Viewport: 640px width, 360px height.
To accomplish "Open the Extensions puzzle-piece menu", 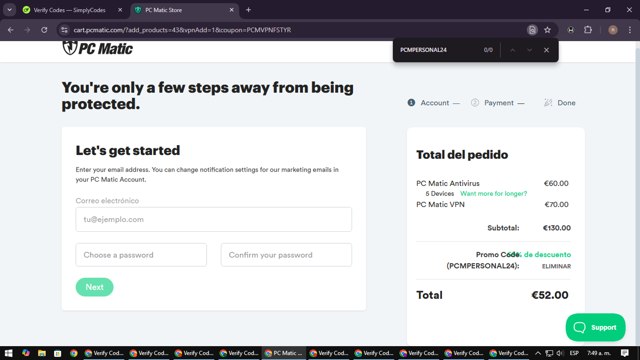I will [x=588, y=30].
